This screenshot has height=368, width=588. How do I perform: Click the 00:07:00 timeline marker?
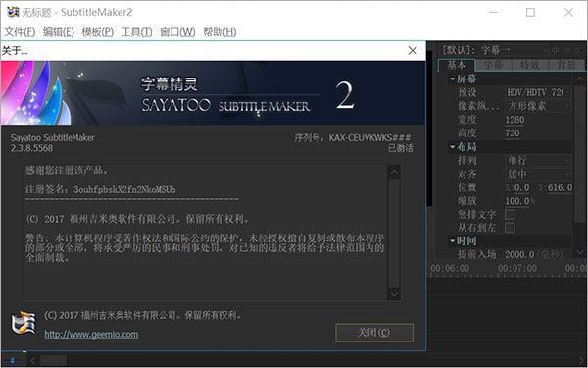[x=517, y=269]
